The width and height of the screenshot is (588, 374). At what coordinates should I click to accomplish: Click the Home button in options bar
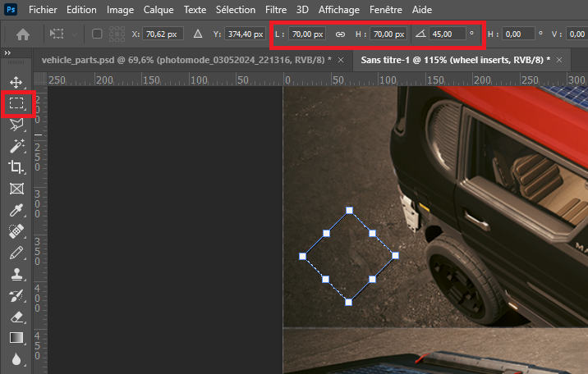click(x=23, y=34)
